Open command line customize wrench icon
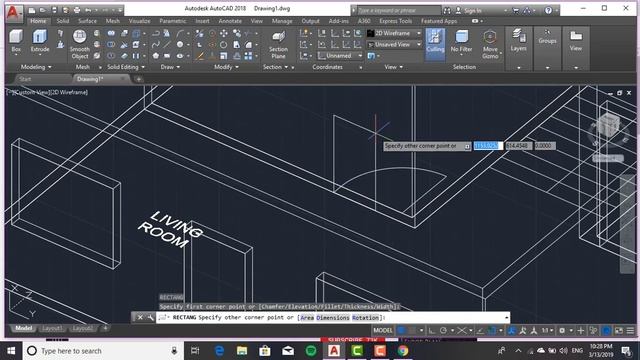The height and width of the screenshot is (360, 640). (150, 317)
